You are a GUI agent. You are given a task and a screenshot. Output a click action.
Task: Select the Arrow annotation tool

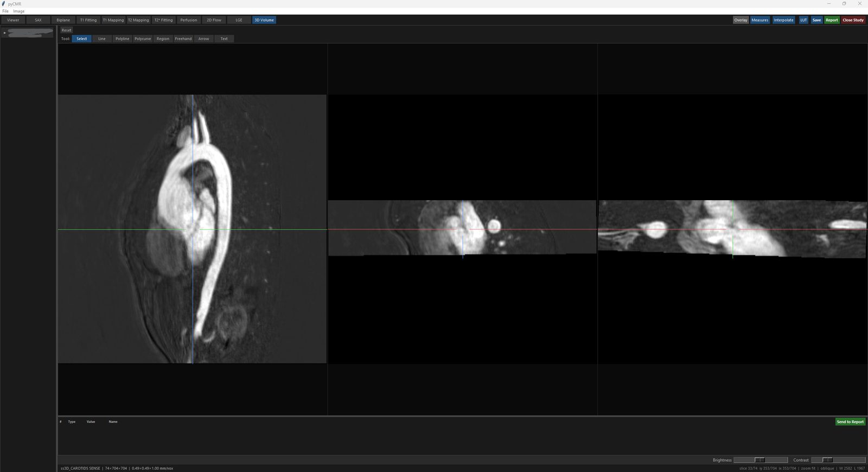pos(203,39)
